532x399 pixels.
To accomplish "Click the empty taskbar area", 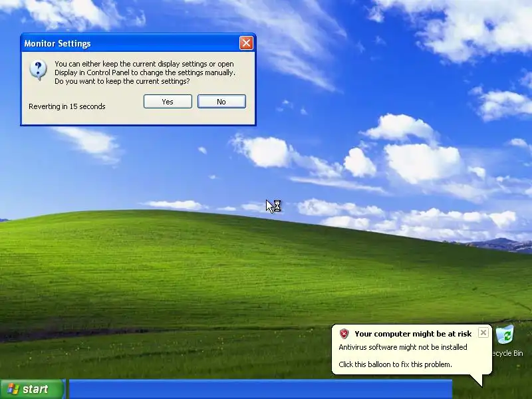I will tap(261, 390).
